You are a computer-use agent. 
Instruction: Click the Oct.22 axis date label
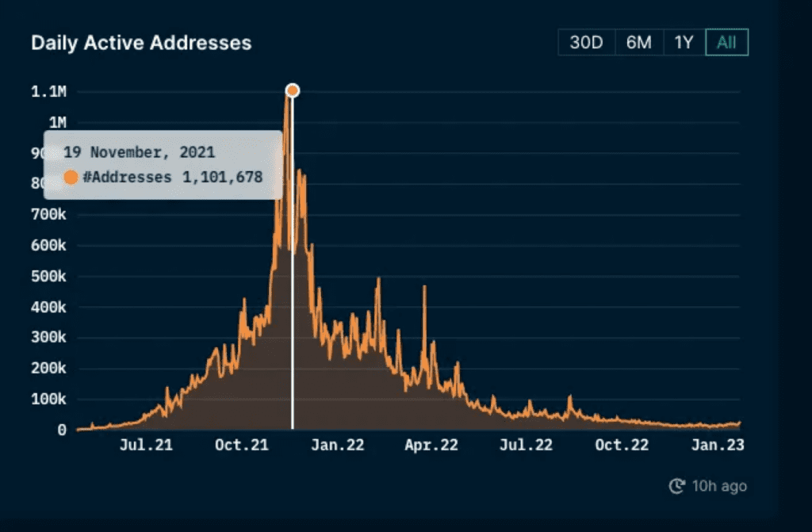(x=622, y=445)
